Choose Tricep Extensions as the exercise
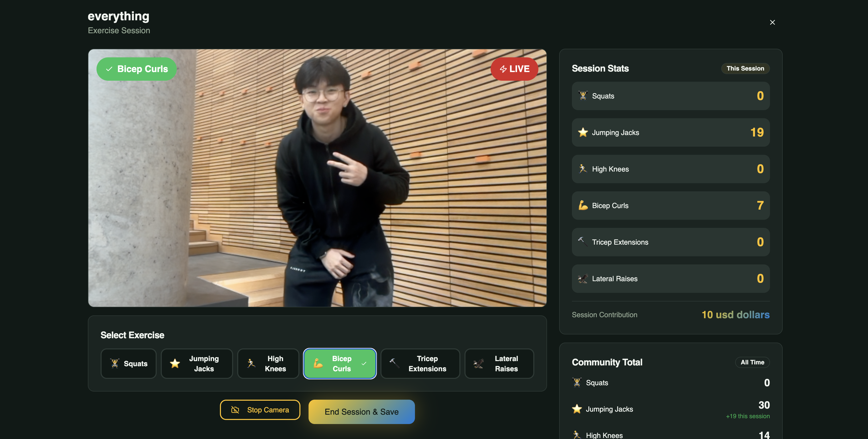Screen dimensions: 868x439 (420, 364)
